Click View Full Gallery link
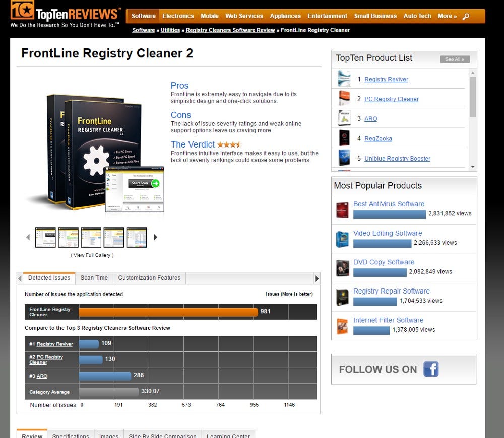Screen dimensions: 504x438 pos(92,255)
